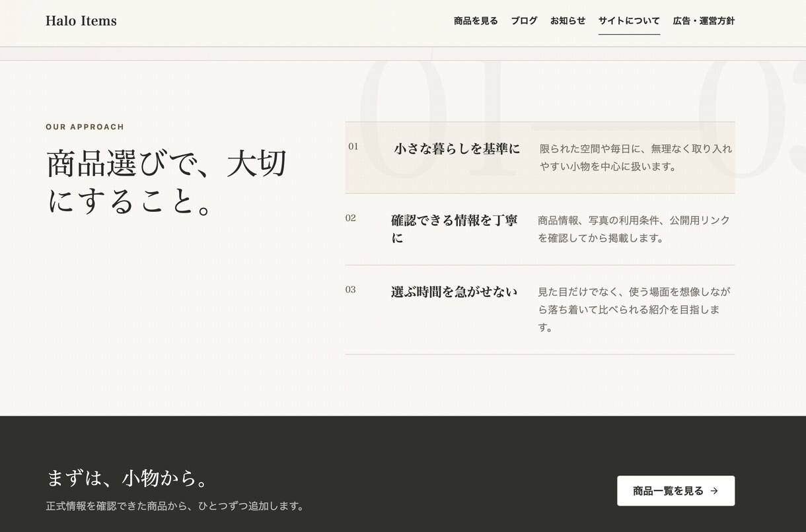
Task: Click the OUR APPROACH label
Action: (x=85, y=127)
